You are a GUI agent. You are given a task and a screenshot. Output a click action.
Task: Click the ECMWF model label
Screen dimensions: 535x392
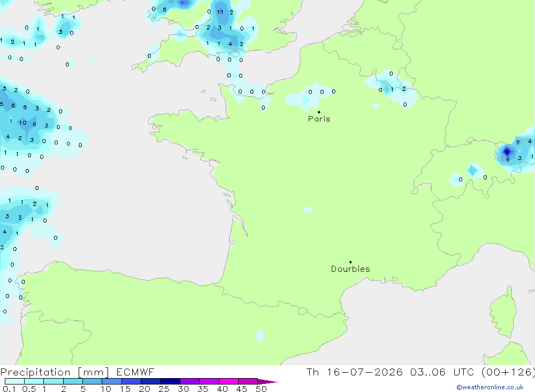tap(135, 372)
